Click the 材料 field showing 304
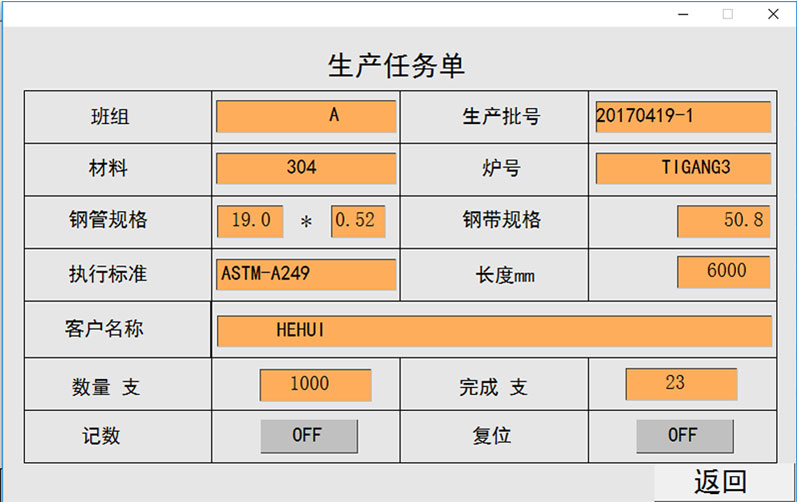Viewport: 797px width, 502px height. 306,168
